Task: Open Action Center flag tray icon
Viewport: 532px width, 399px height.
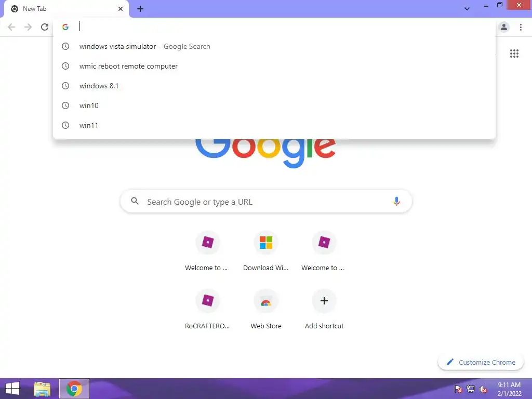Action: 458,389
